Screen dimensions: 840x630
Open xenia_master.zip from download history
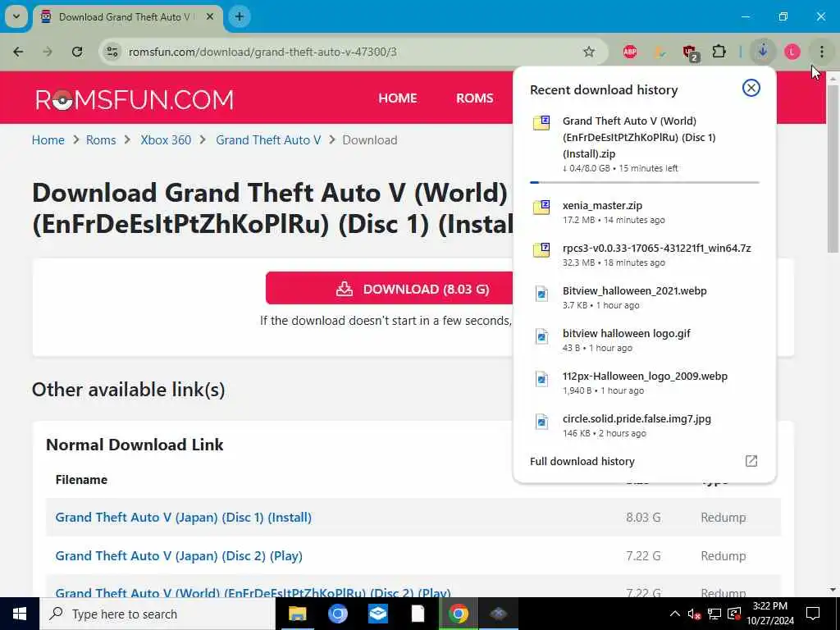[645, 212]
